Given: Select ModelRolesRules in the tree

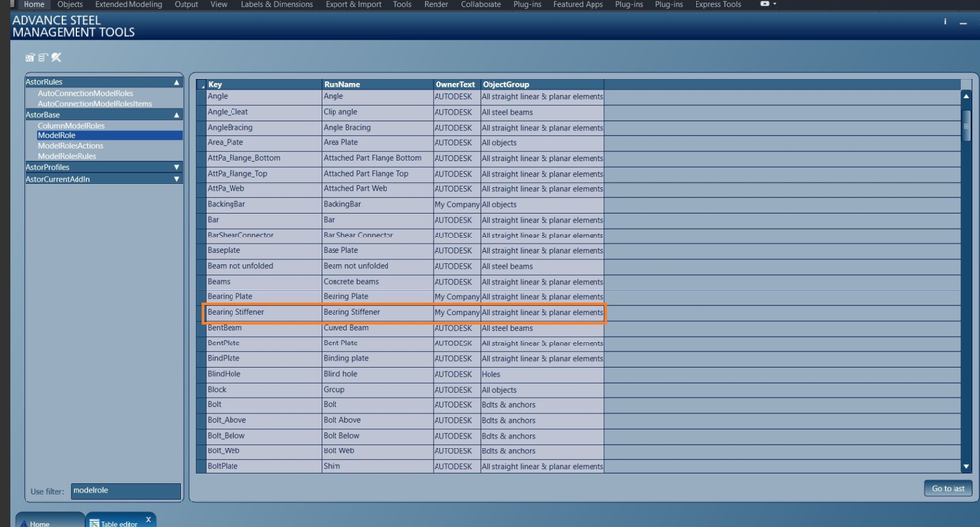Looking at the screenshot, I should 67,156.
